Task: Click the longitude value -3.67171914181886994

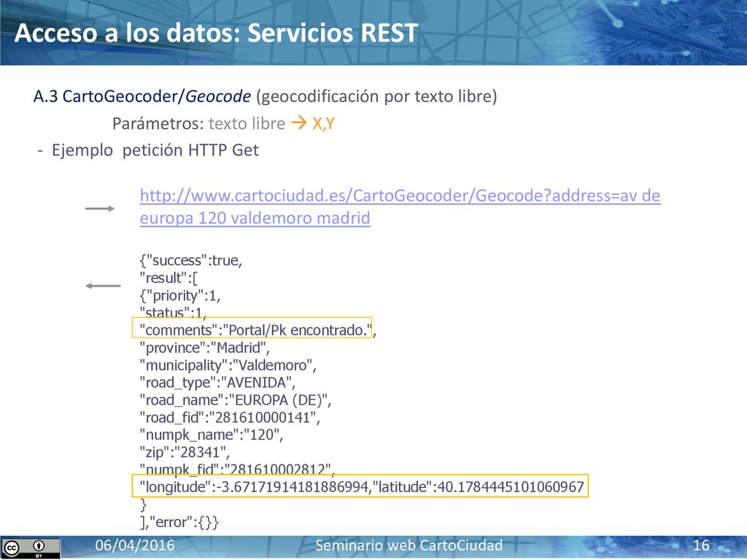Action: [293, 486]
